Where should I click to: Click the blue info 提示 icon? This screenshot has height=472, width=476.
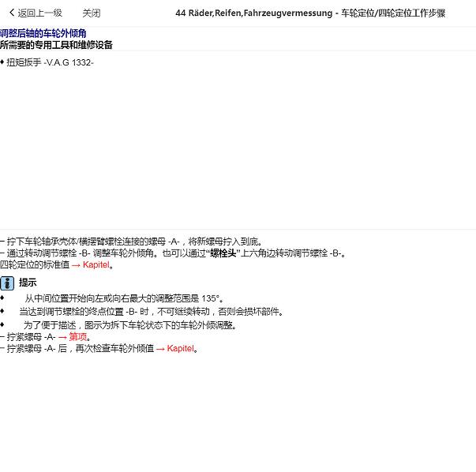tap(7, 283)
